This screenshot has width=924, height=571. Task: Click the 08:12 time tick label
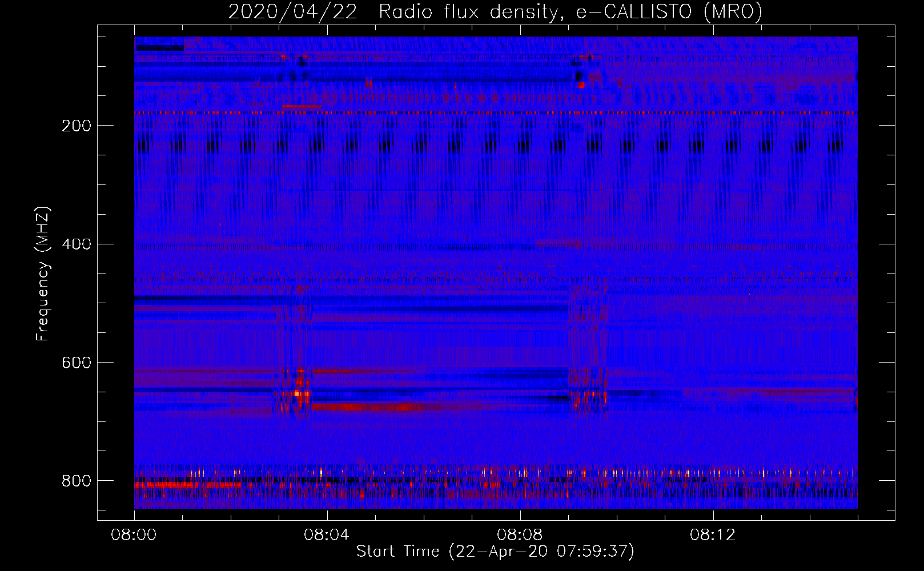point(713,535)
